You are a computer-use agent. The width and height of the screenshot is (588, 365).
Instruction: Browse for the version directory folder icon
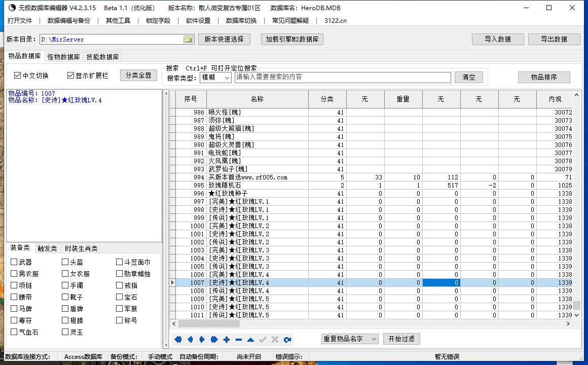pyautogui.click(x=188, y=40)
